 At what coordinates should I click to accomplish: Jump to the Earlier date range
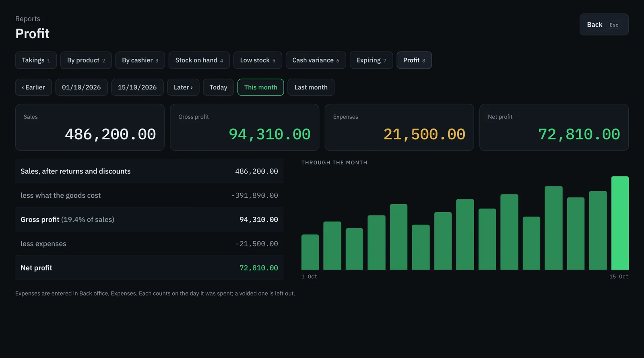coord(33,87)
